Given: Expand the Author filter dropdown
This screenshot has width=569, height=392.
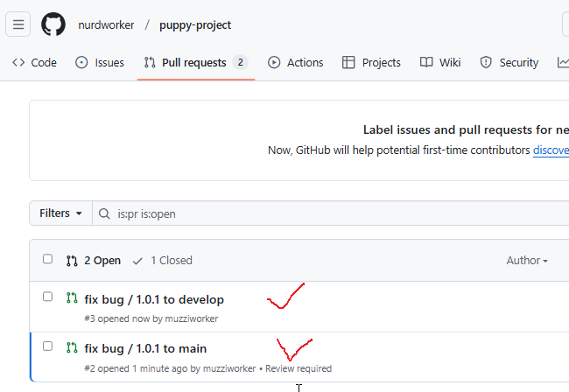Looking at the screenshot, I should point(527,261).
